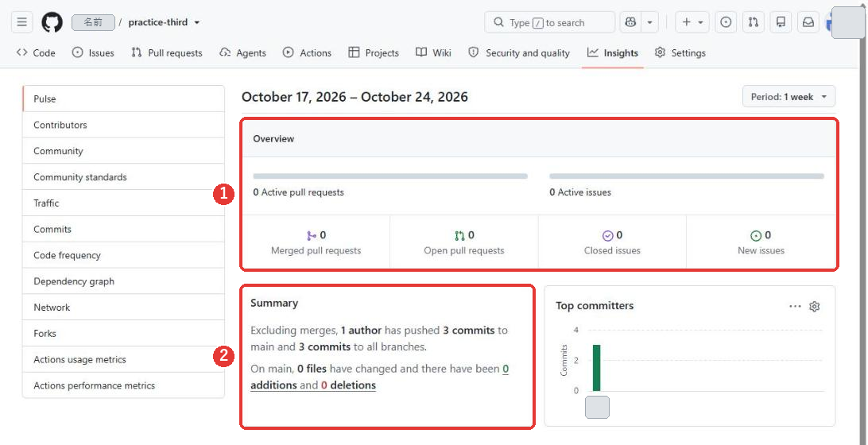The height and width of the screenshot is (445, 868).
Task: Click the Code brackets icon
Action: coord(22,52)
